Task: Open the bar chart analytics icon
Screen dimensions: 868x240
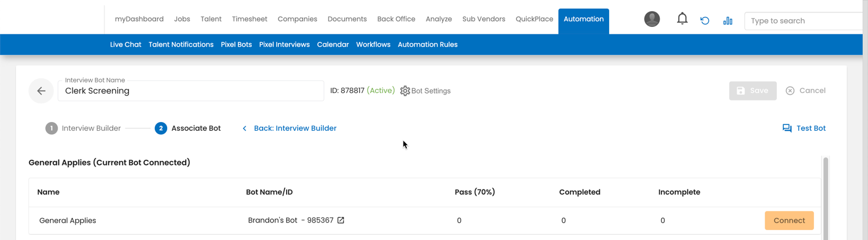Action: click(x=728, y=20)
